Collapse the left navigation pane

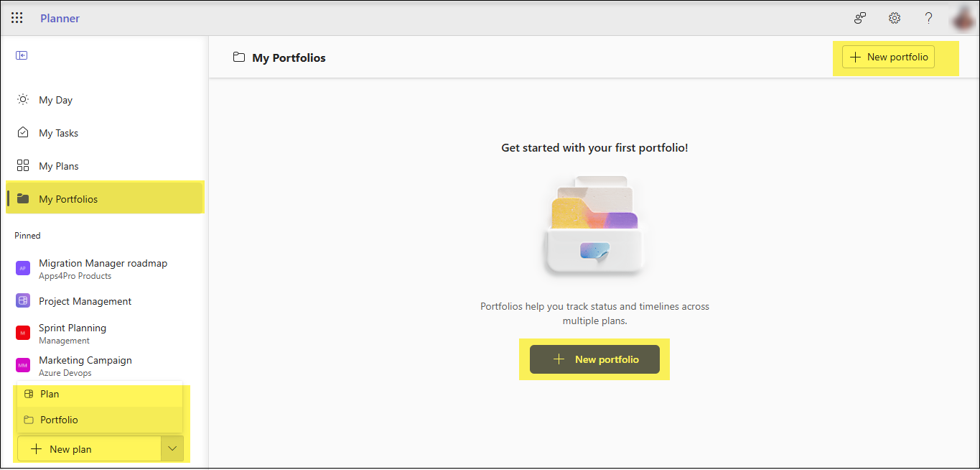[22, 55]
